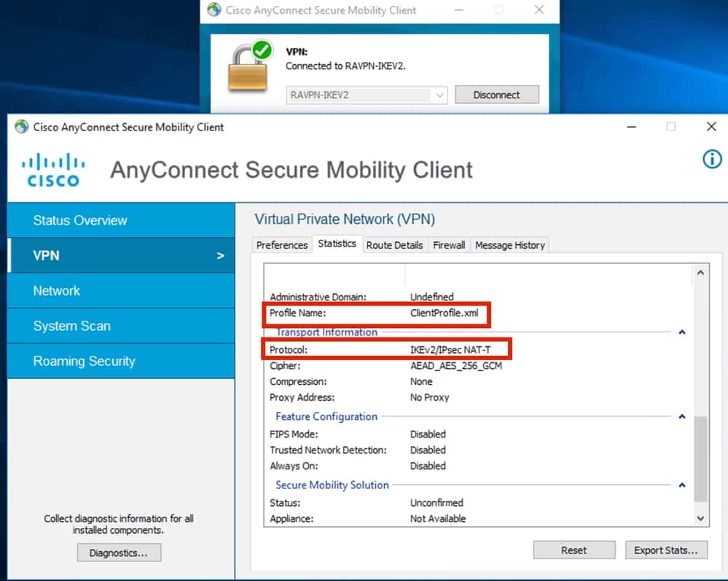The image size is (728, 581).
Task: Open the Network sidebar section
Action: point(121,291)
